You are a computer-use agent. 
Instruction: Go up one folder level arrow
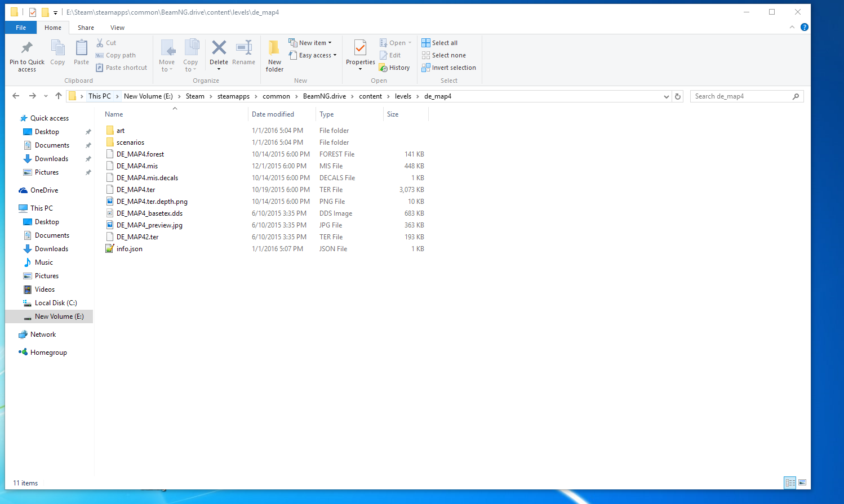tap(59, 96)
